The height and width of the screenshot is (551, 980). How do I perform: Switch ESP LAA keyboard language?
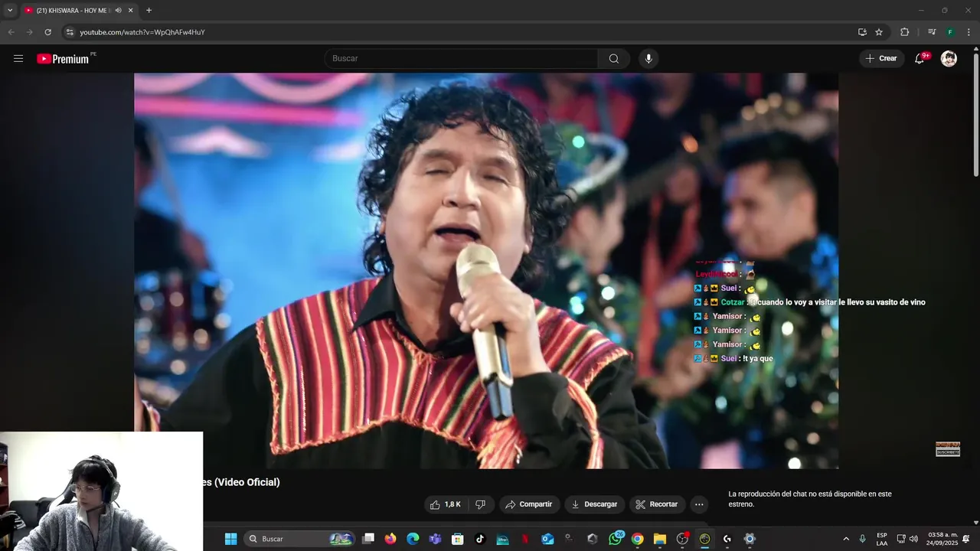click(882, 539)
